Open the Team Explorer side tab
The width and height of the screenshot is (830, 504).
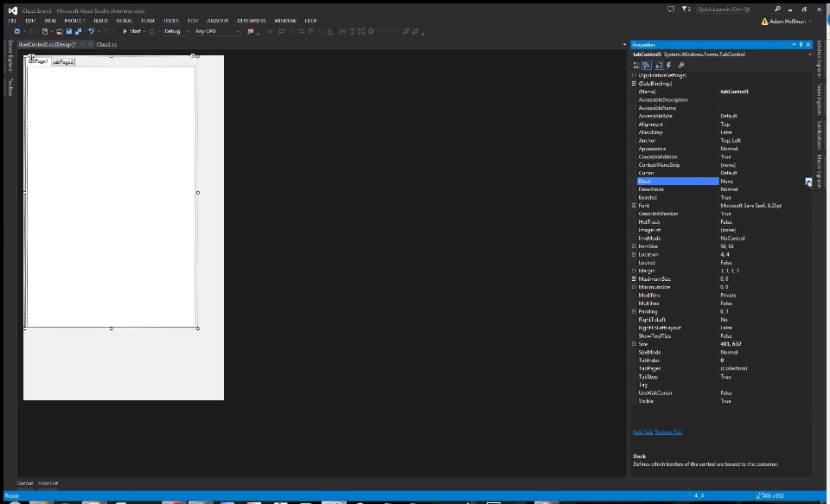[819, 99]
